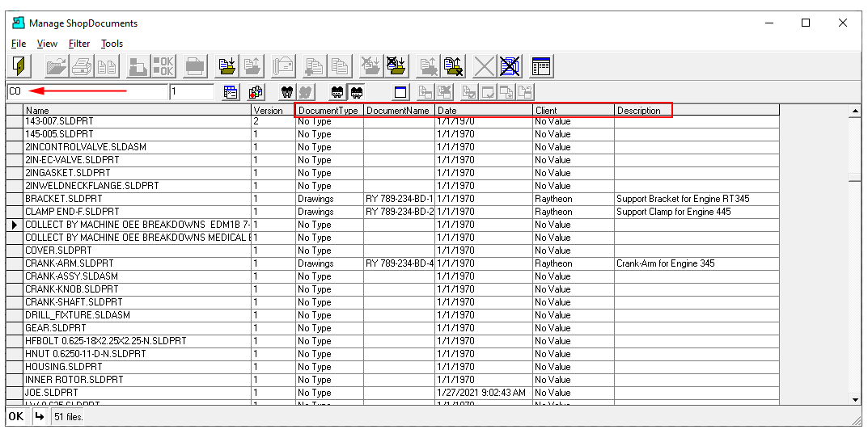The image size is (868, 438).
Task: Open the Tools menu
Action: 112,43
